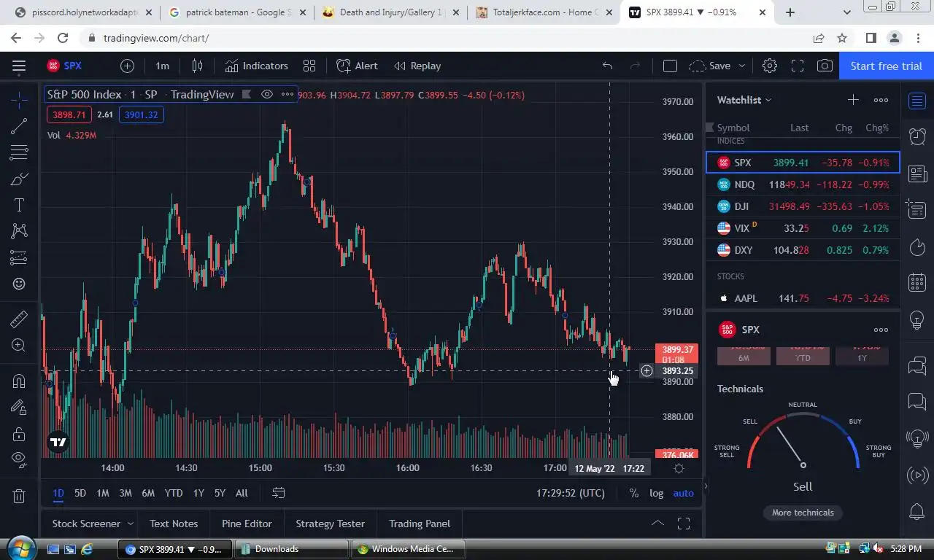The height and width of the screenshot is (560, 934).
Task: Toggle magnet mode for drawings
Action: (19, 381)
